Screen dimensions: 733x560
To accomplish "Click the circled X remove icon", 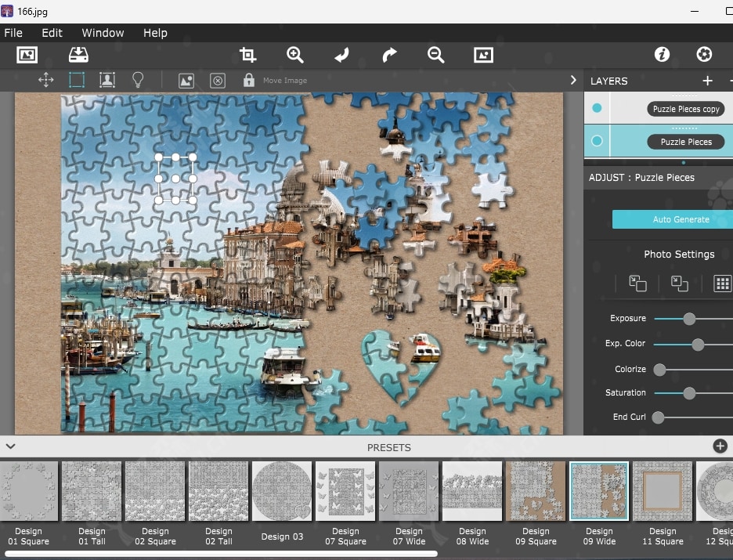I will pos(218,81).
